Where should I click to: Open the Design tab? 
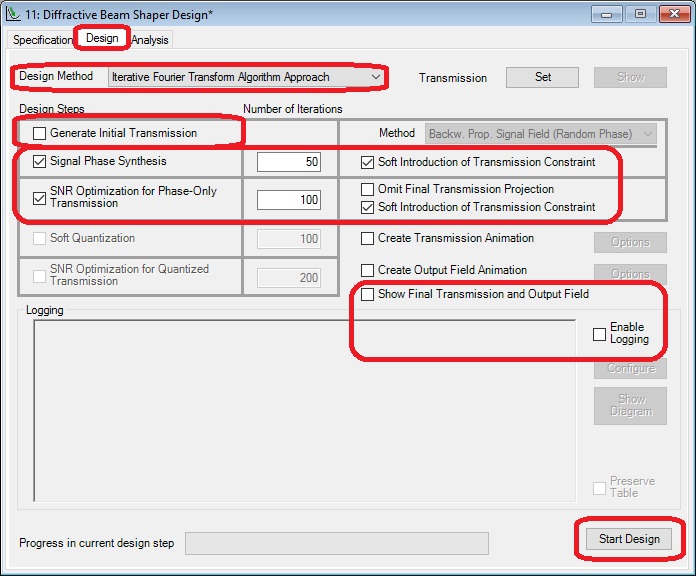point(102,38)
